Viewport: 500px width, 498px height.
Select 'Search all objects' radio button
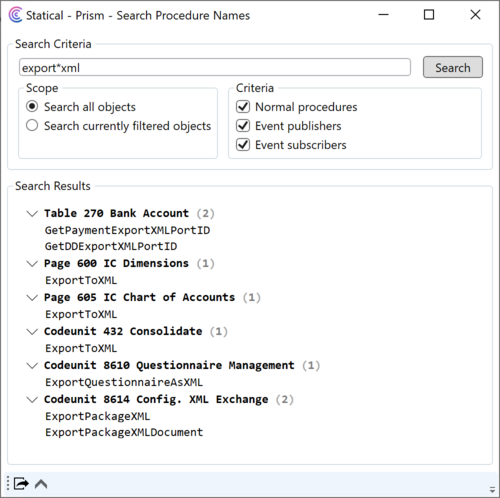pos(32,107)
